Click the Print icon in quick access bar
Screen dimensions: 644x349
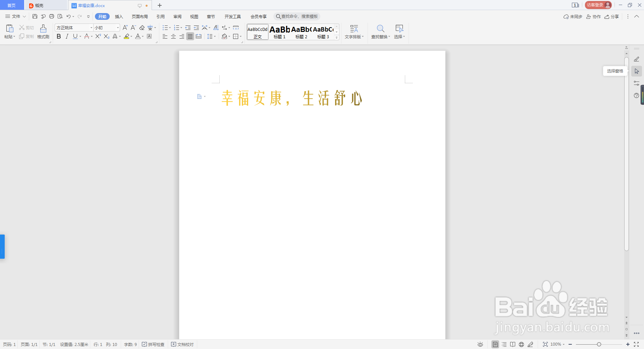52,16
